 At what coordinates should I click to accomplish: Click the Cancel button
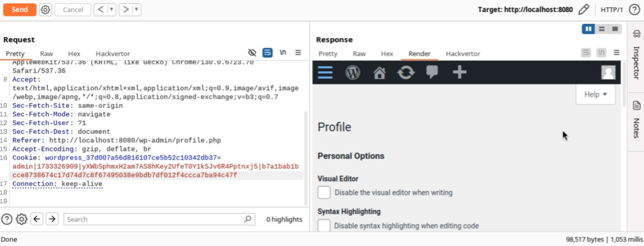click(73, 10)
